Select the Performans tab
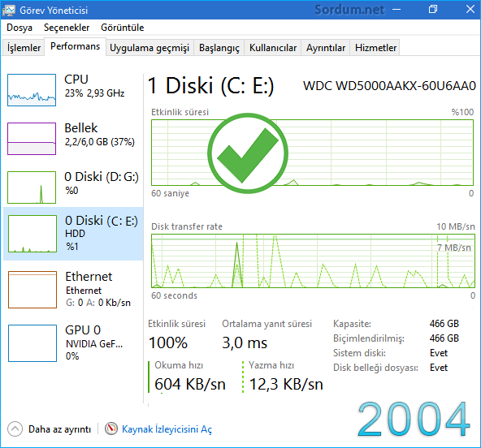This screenshot has width=481, height=448. point(75,46)
